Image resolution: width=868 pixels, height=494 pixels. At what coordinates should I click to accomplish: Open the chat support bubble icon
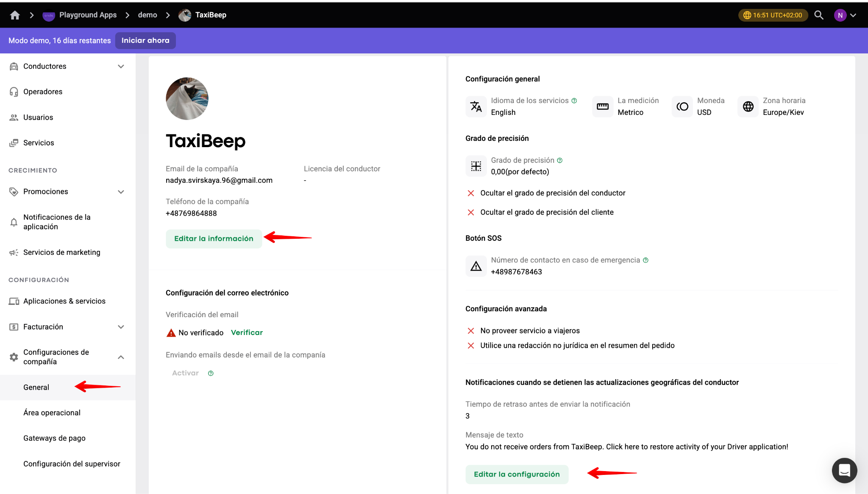(844, 470)
